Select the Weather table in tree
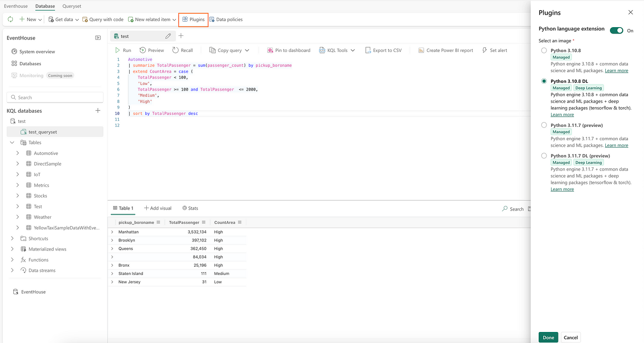 tap(43, 217)
